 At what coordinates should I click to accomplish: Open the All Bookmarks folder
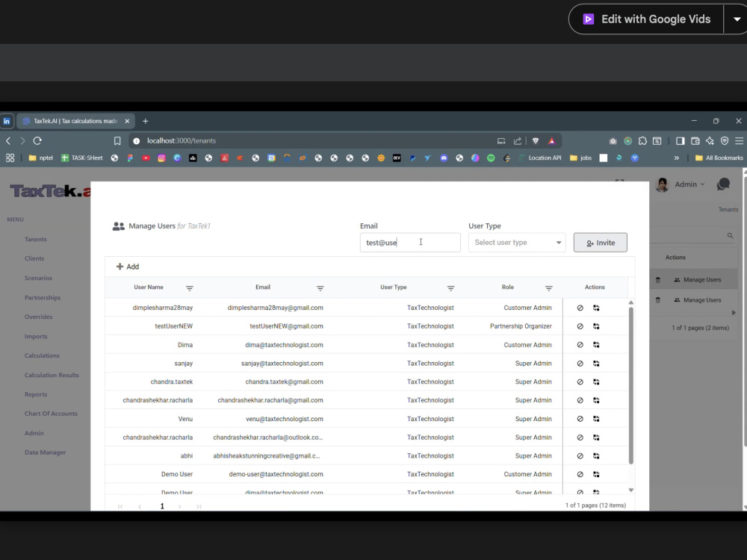coord(719,158)
